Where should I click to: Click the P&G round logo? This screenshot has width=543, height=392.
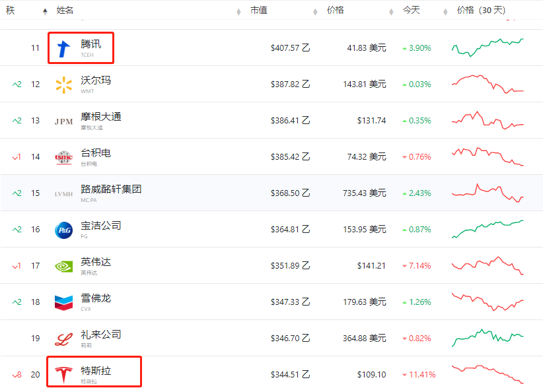[63, 230]
